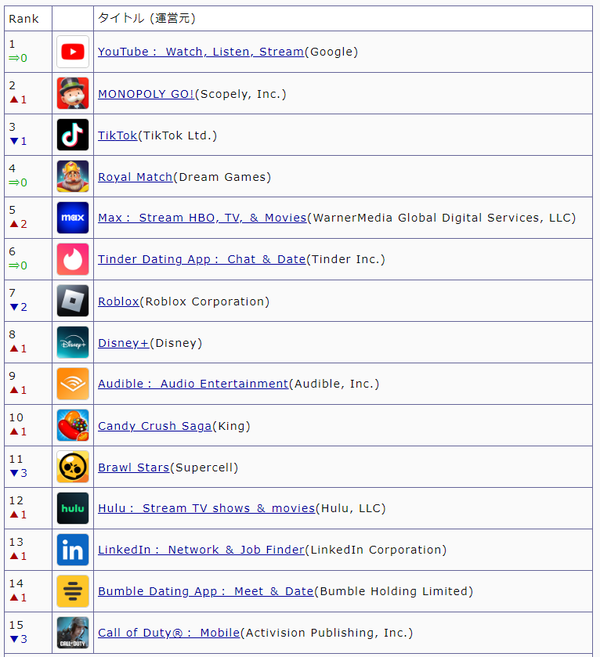Open the Candy Crush Saga link
This screenshot has width=600, height=657.
(155, 426)
